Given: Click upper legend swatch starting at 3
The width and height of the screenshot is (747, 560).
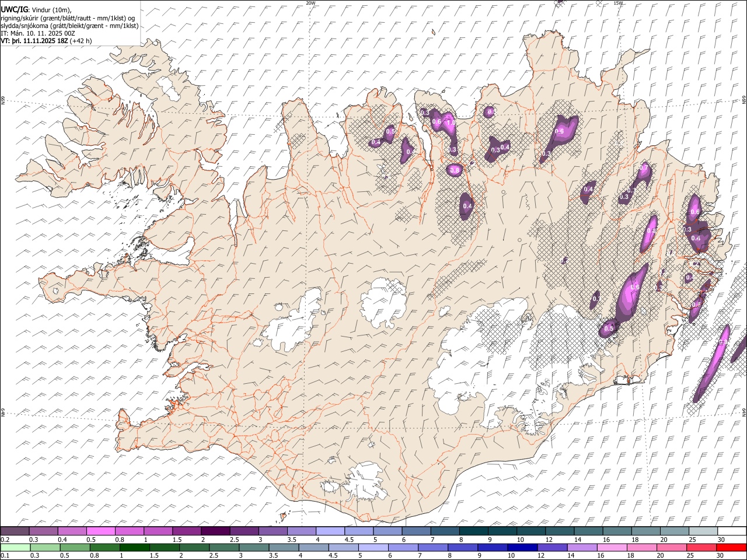Looking at the screenshot, I should 273,531.
